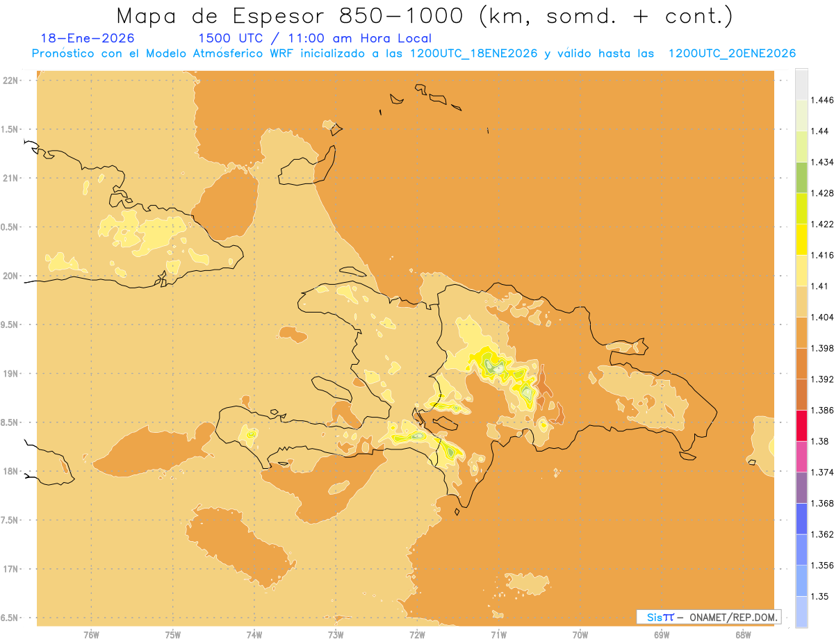Click the green segment of the color scale

coord(801,177)
